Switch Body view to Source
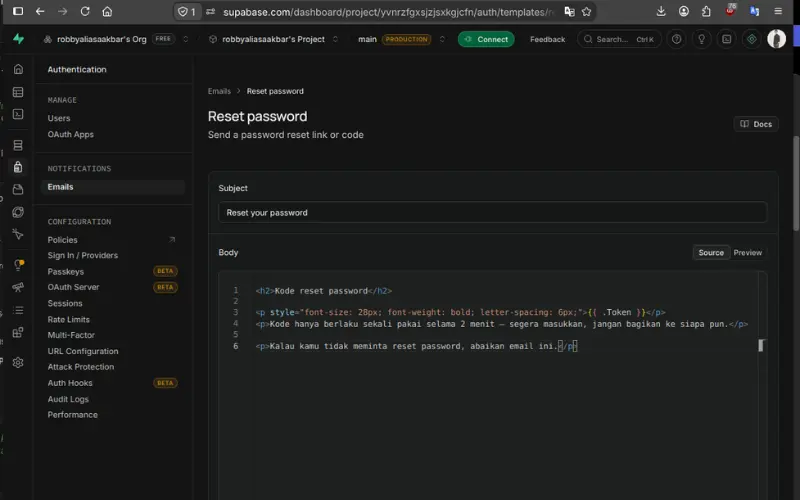The height and width of the screenshot is (500, 800). (711, 253)
